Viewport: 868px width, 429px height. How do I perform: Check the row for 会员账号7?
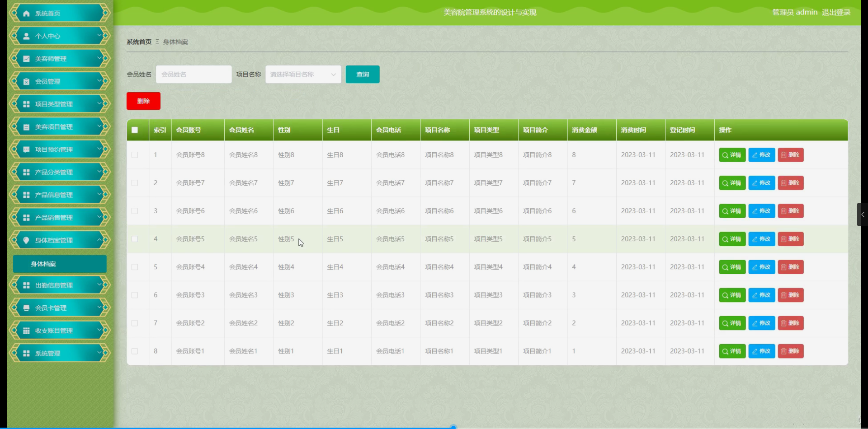coord(135,183)
